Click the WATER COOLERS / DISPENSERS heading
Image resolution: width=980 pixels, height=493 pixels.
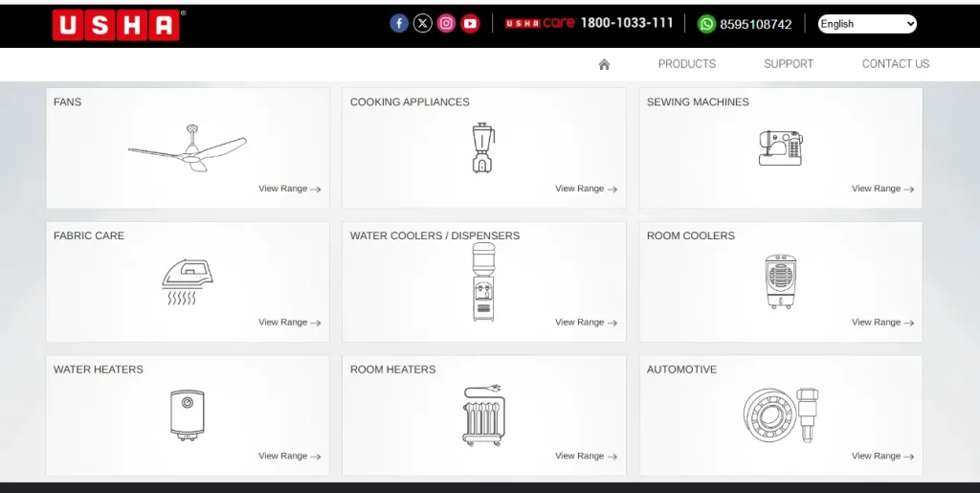coord(434,235)
